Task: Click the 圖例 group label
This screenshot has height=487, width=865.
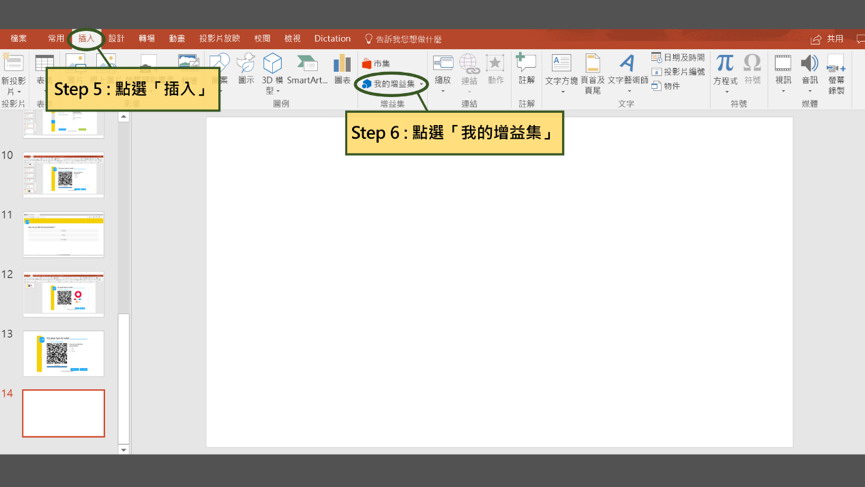Action: (281, 104)
